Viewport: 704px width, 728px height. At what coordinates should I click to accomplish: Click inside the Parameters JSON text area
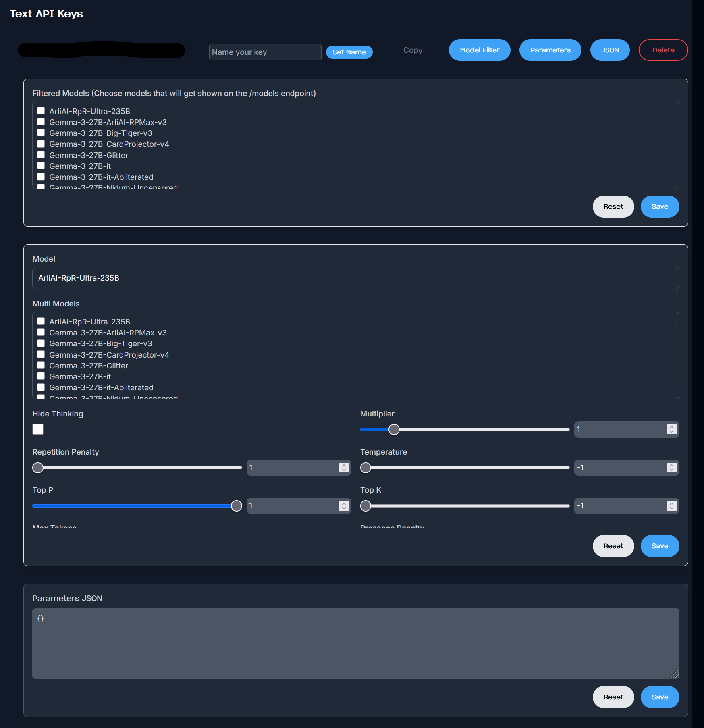356,643
